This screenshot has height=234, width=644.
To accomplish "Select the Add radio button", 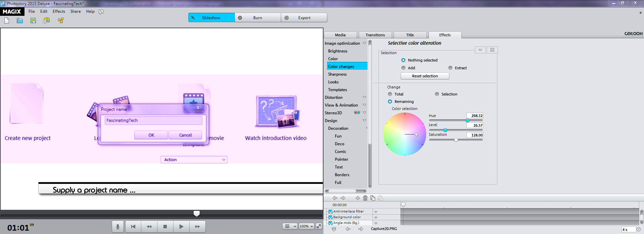I will pyautogui.click(x=403, y=68).
